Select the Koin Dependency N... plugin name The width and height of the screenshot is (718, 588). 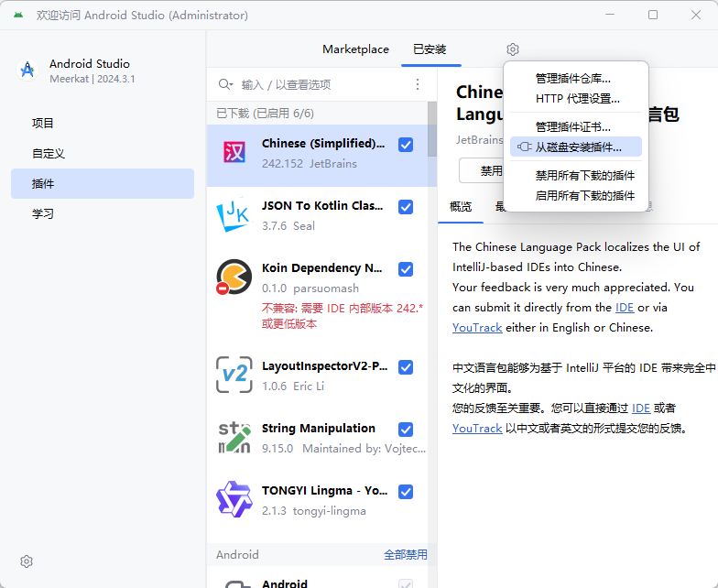[x=322, y=267]
